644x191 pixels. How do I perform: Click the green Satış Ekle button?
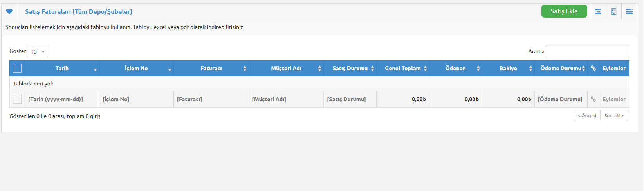coord(564,11)
